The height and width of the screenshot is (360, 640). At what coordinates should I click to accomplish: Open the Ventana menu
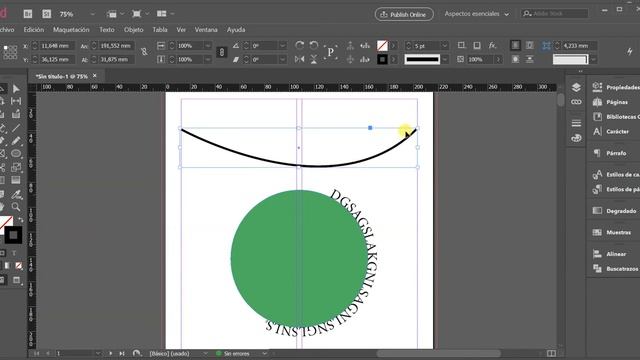click(x=206, y=29)
